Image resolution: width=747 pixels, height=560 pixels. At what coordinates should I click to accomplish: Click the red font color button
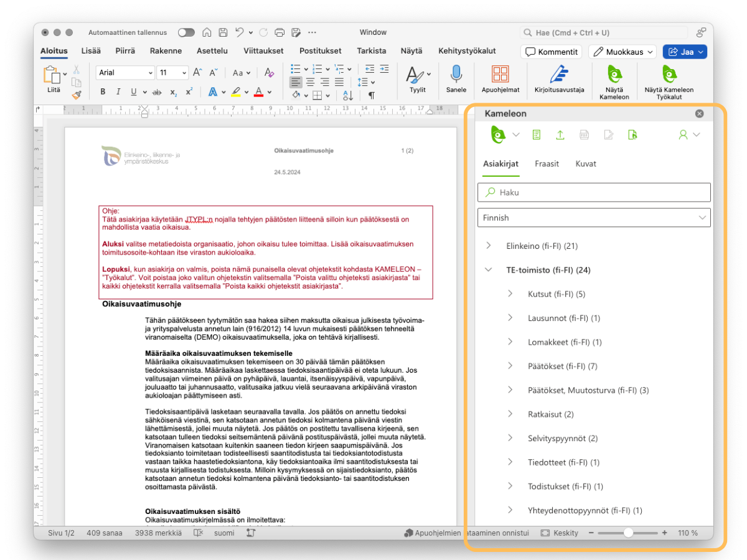tap(259, 92)
